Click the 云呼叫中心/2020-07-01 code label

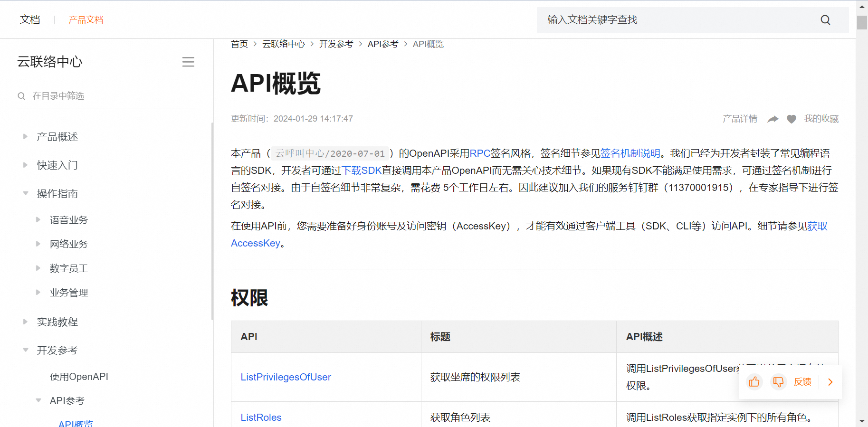(x=330, y=153)
